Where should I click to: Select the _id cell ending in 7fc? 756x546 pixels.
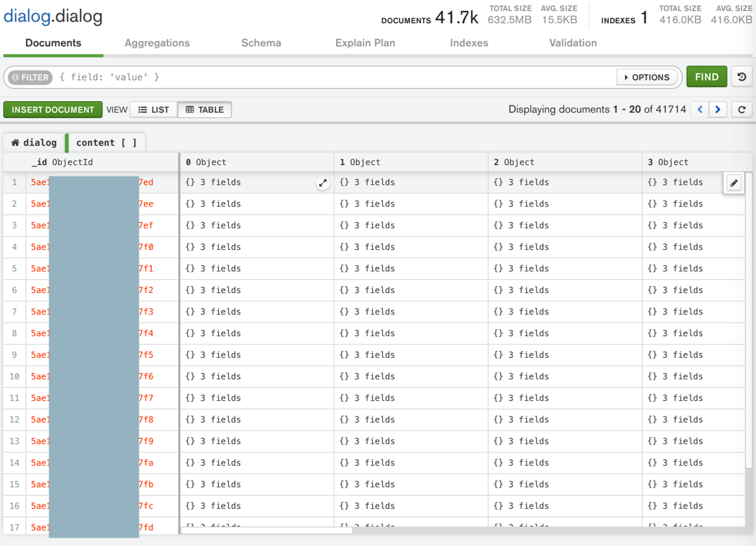102,506
